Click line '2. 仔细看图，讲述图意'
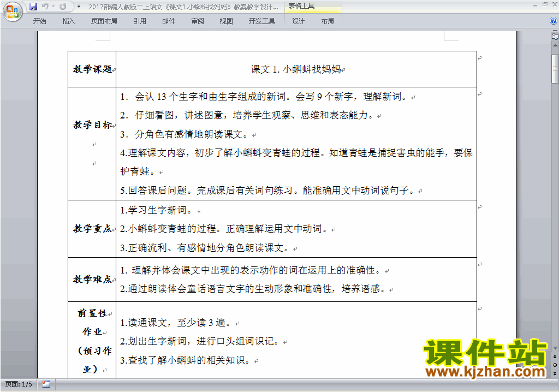The width and height of the screenshot is (559, 392). (x=247, y=115)
